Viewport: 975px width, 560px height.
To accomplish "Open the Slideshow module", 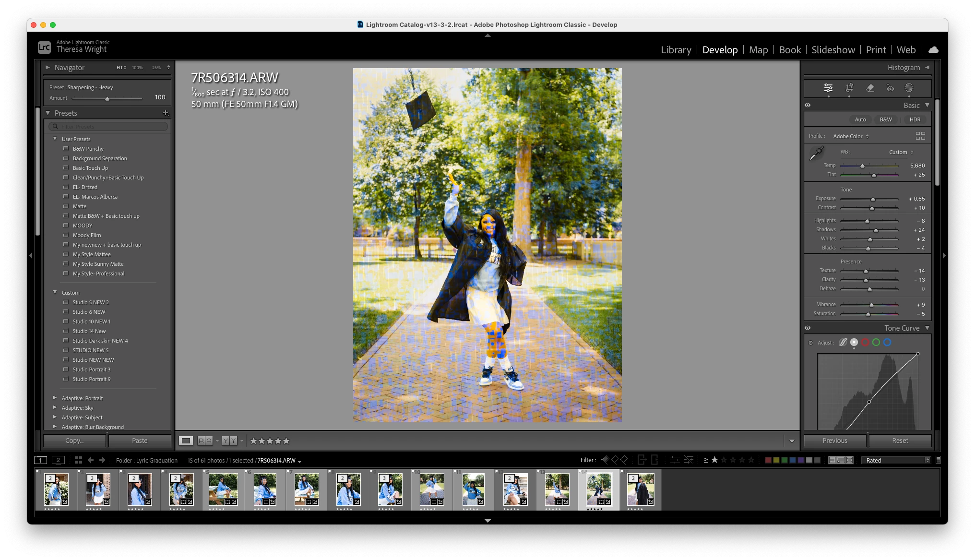I will tap(833, 50).
